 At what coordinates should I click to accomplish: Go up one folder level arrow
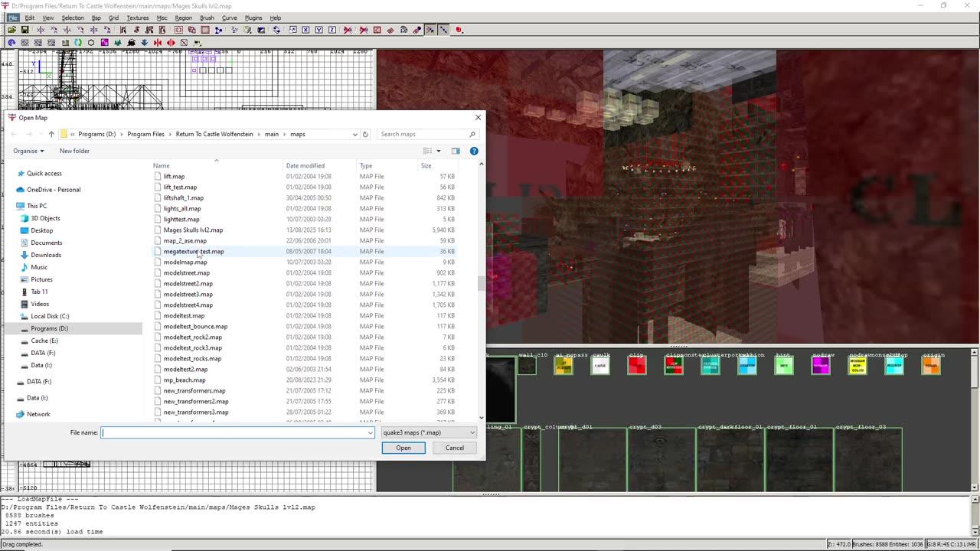[x=51, y=134]
